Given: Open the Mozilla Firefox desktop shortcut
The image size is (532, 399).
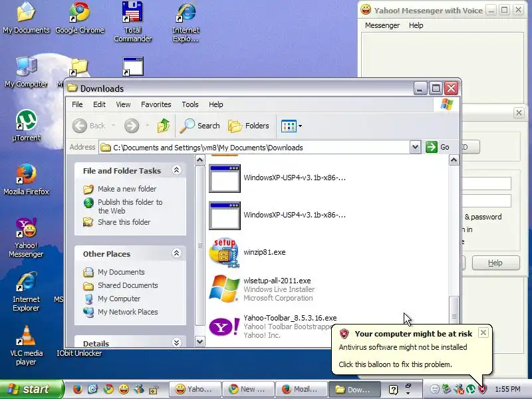Looking at the screenshot, I should tap(26, 180).
